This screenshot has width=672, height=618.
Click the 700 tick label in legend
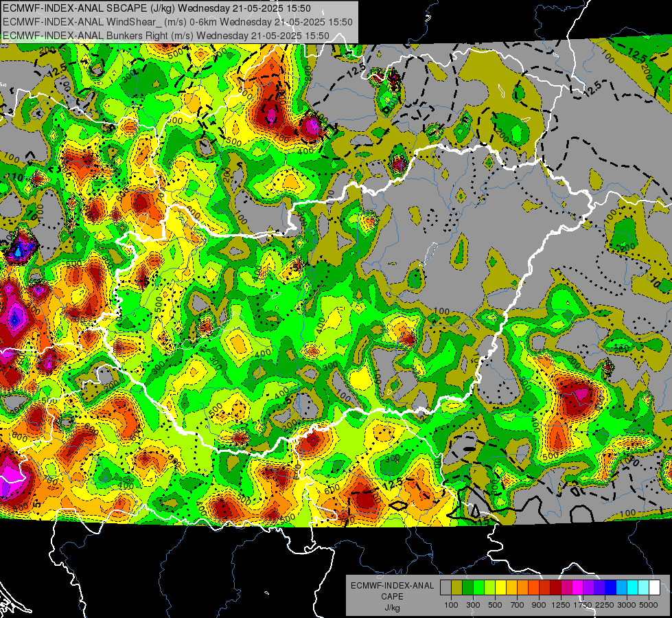(518, 605)
